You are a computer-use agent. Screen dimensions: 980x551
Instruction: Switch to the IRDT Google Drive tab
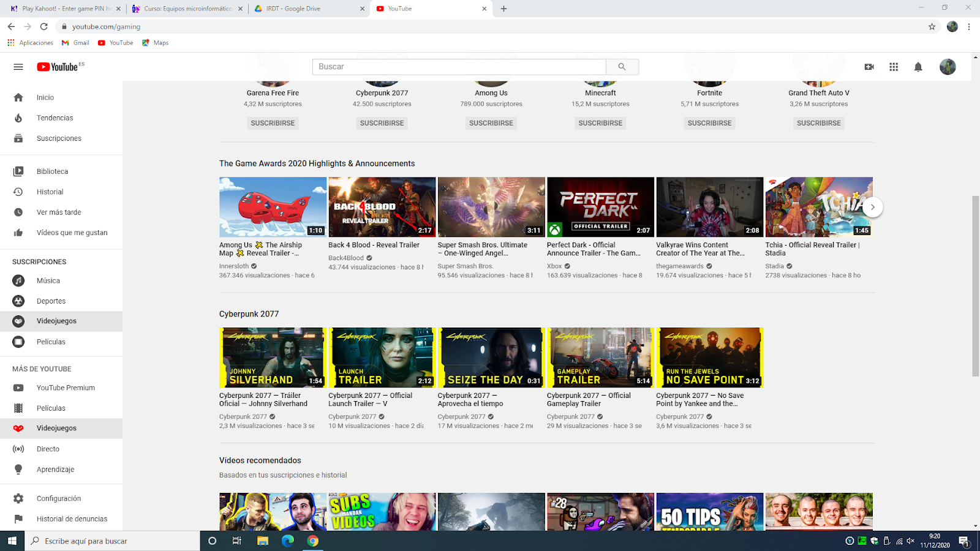click(309, 9)
